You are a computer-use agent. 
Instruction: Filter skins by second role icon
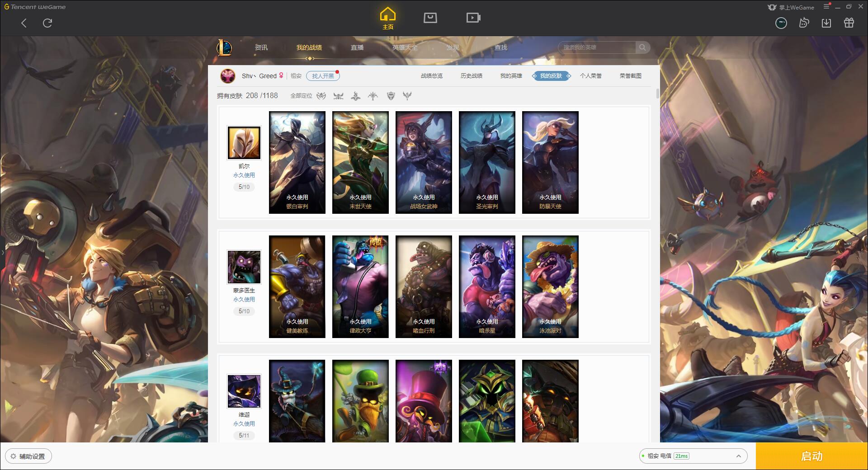coord(339,96)
